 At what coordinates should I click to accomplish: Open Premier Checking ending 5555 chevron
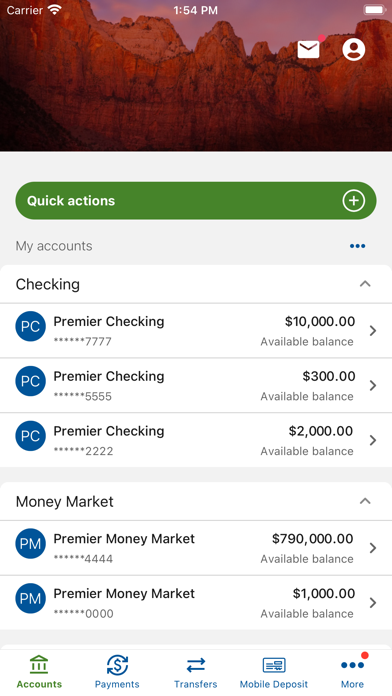[x=373, y=385]
